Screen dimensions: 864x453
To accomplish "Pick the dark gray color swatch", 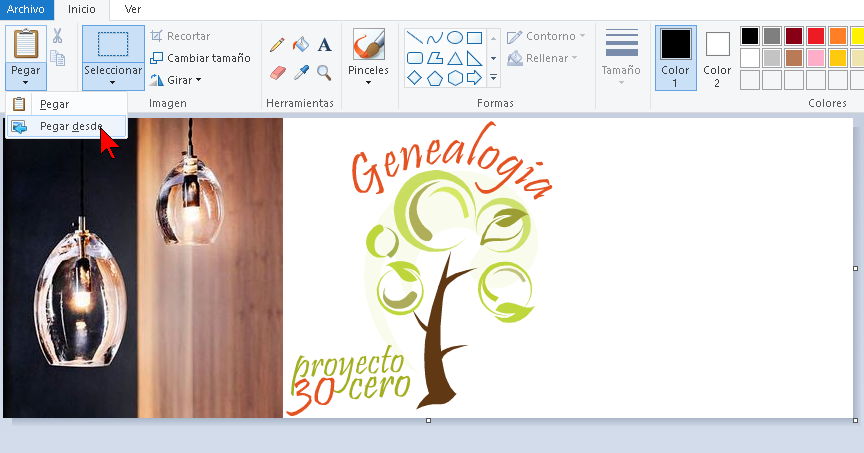I will click(x=772, y=36).
